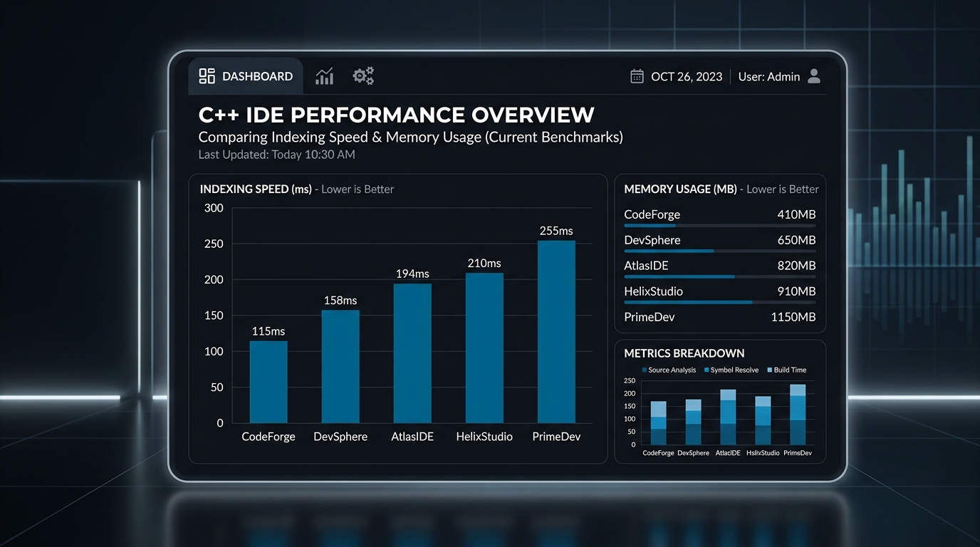Click the 650MB memory value
This screenshot has height=547, width=980.
coord(796,240)
